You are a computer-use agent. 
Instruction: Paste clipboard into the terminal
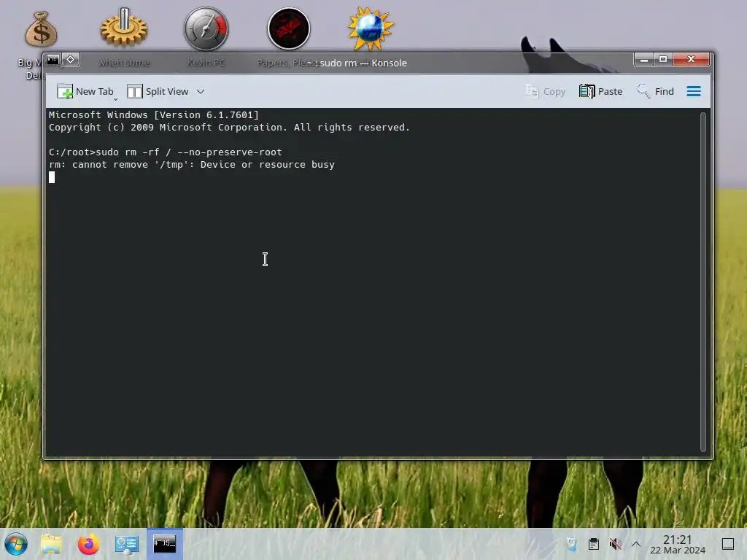coord(601,91)
